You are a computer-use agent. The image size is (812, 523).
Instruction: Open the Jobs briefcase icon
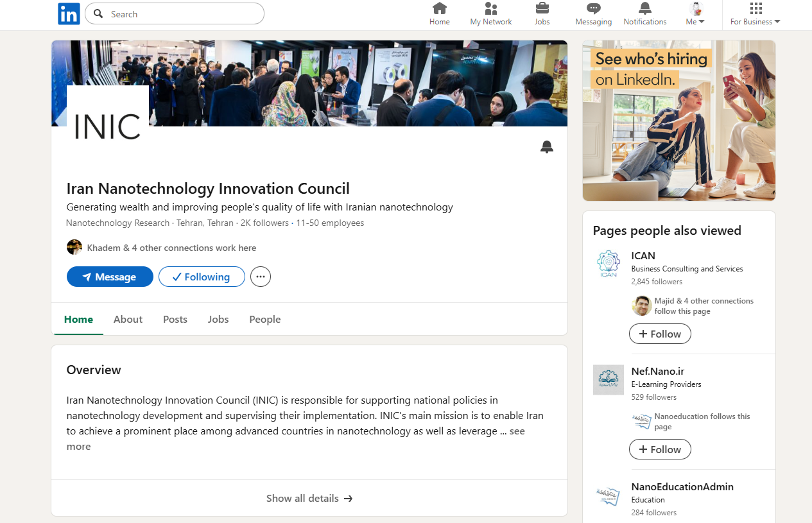[542, 9]
